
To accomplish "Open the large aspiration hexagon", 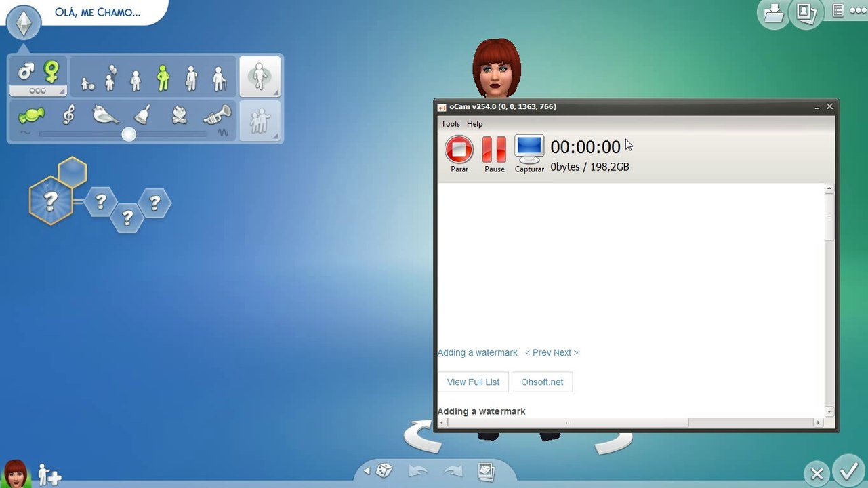I will tap(51, 201).
